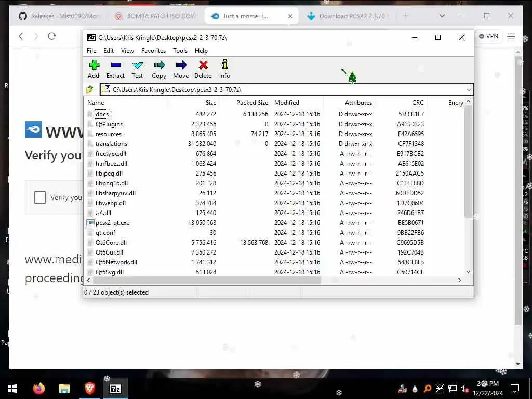Open the Help menu
This screenshot has width=532, height=399.
pyautogui.click(x=201, y=51)
